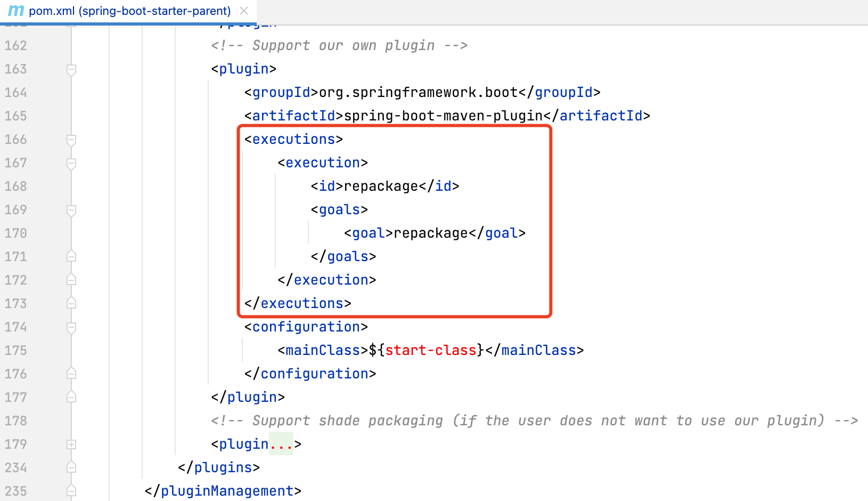Click the closing </plugin> tag on line 177
Screen dimensions: 868x501
[248, 398]
